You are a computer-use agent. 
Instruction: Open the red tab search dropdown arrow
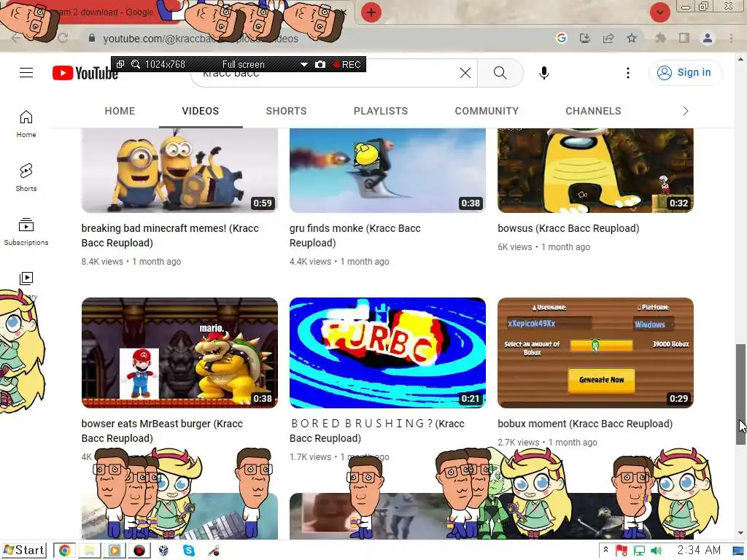click(659, 12)
